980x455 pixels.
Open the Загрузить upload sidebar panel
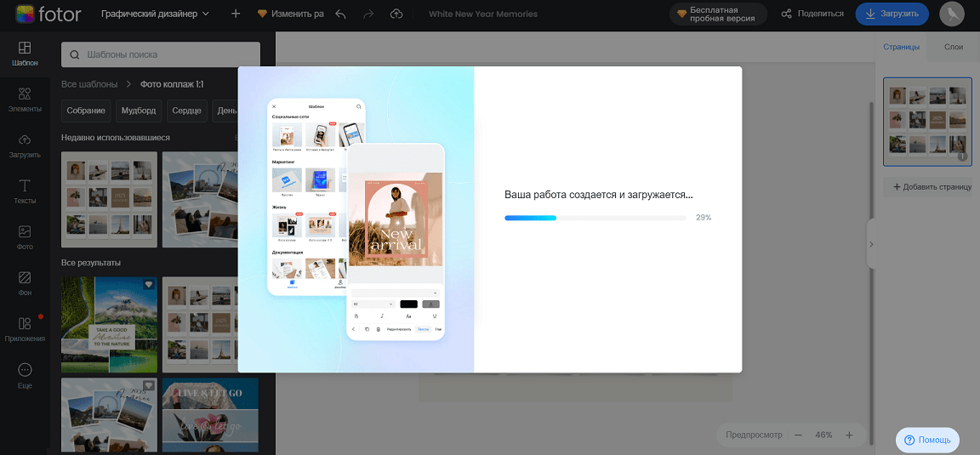[x=25, y=146]
